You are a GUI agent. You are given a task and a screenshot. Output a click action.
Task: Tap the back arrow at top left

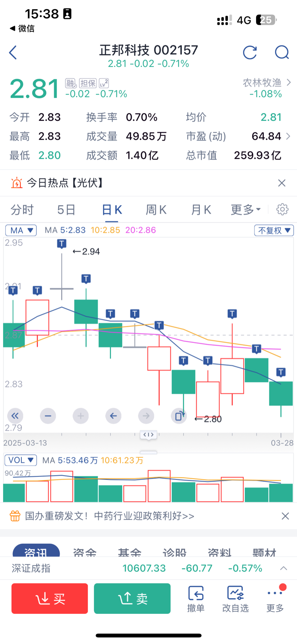[13, 52]
